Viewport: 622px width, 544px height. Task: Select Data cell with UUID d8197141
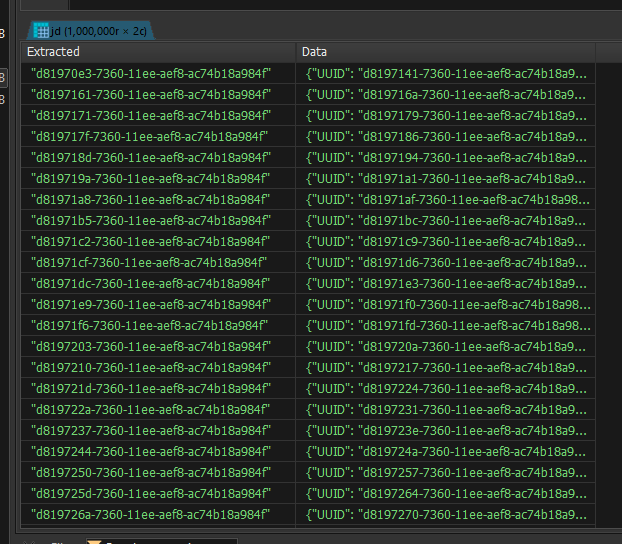(x=446, y=73)
